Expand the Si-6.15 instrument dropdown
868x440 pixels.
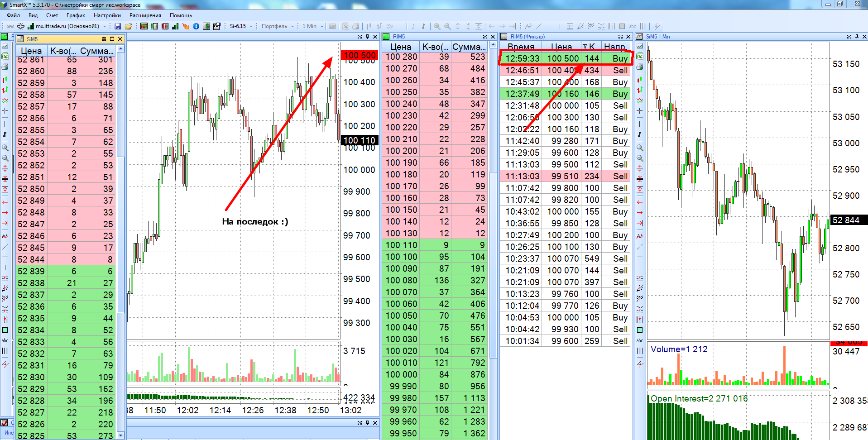251,26
